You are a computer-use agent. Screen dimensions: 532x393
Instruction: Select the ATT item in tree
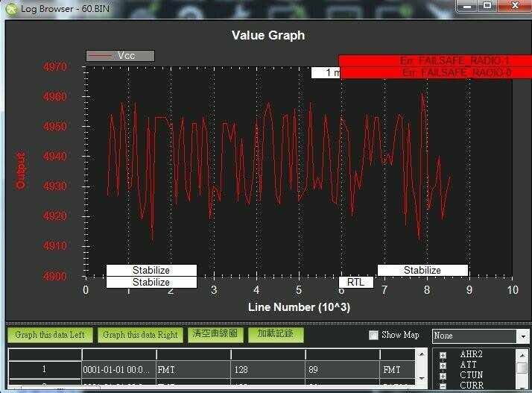(x=471, y=365)
